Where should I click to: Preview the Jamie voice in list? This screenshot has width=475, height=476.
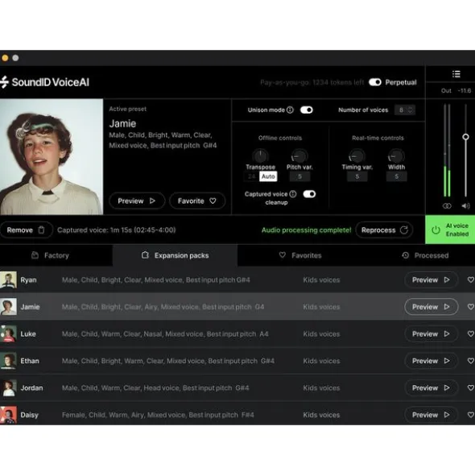click(x=431, y=307)
